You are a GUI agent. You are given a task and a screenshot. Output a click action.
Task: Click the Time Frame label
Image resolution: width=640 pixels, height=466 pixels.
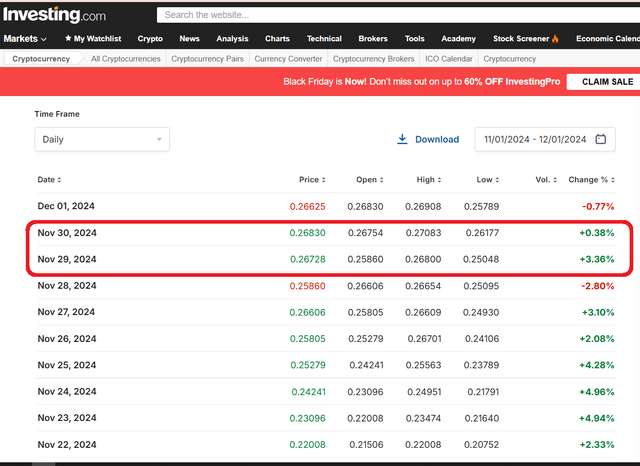coord(57,114)
